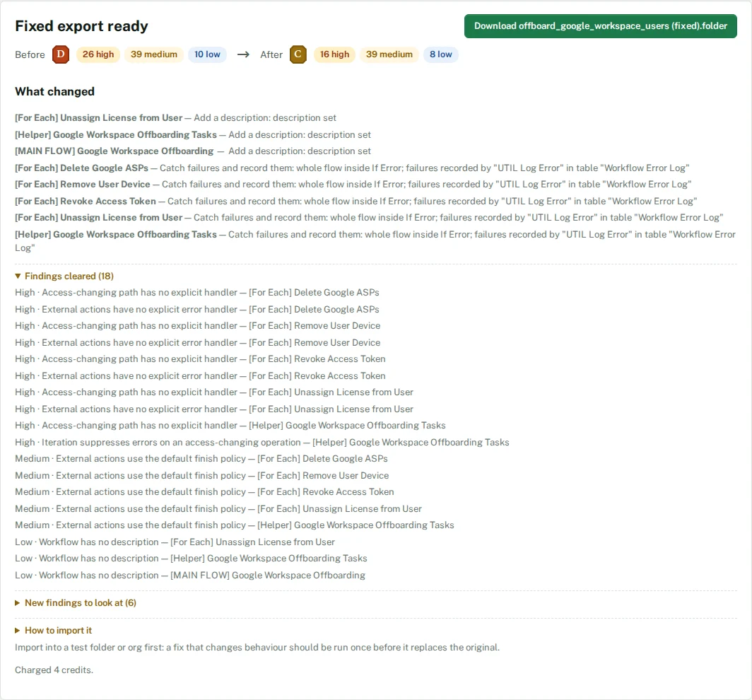This screenshot has height=700, width=752.
Task: Click High Access-changing finding for Remove User Device
Action: pyautogui.click(x=198, y=326)
